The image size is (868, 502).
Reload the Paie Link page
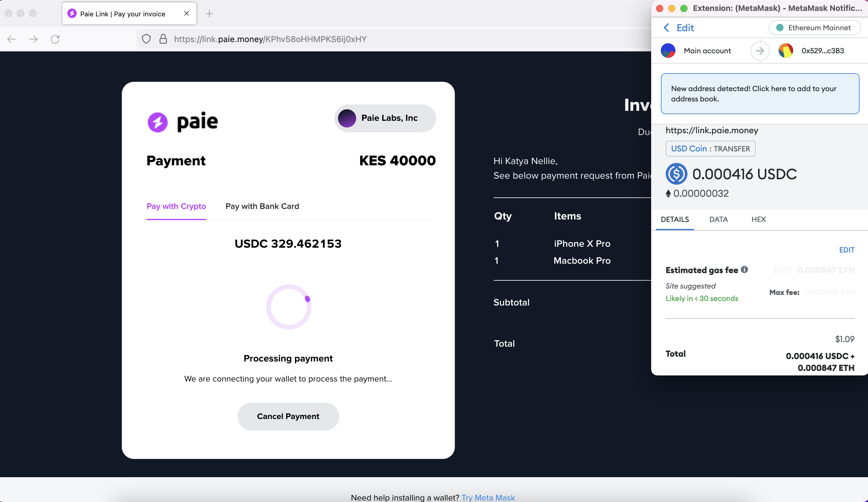(x=55, y=39)
